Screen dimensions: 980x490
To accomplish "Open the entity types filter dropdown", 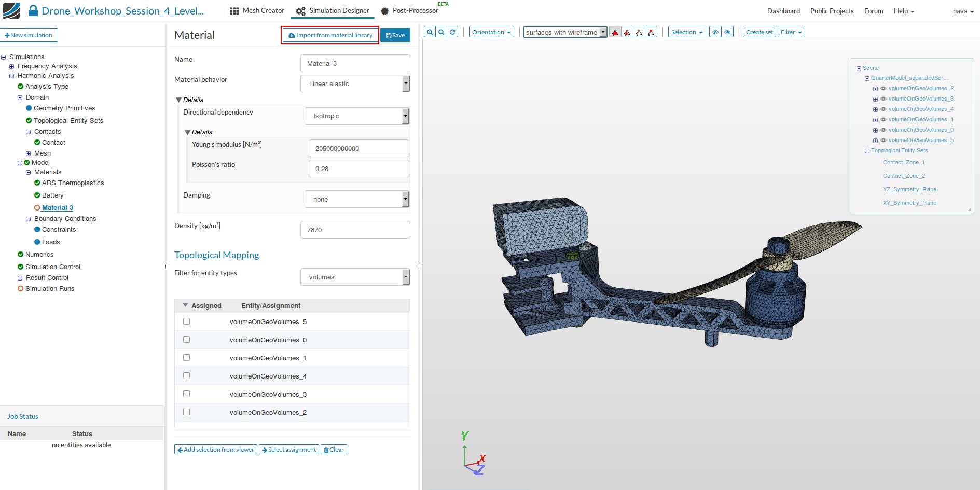I will pyautogui.click(x=355, y=277).
